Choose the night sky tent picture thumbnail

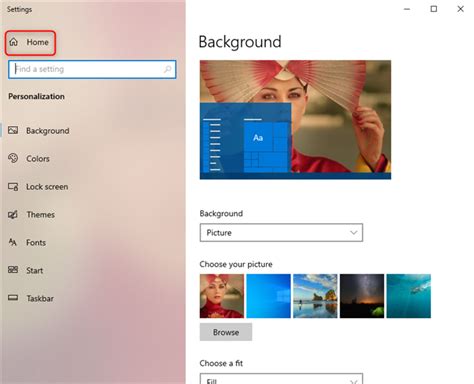[362, 296]
